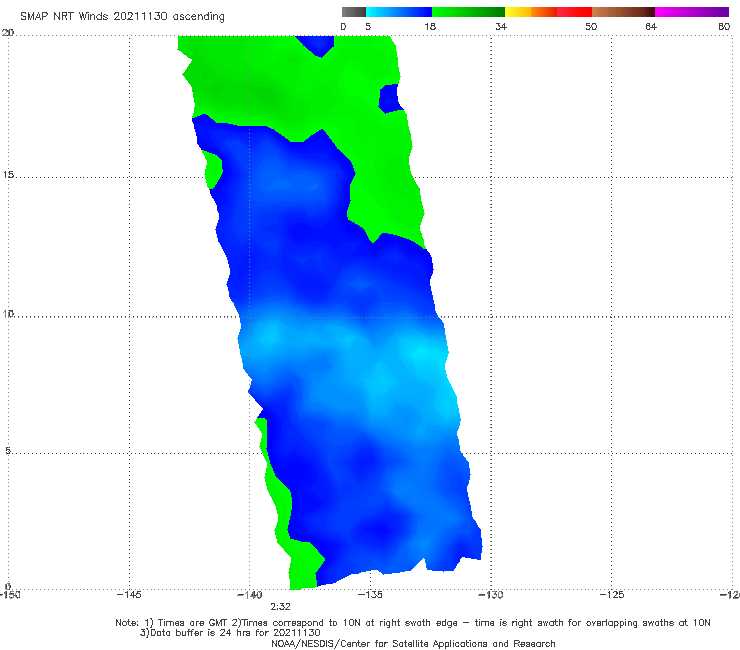Viewport: 740px width, 650px height.
Task: Click the small blue patch at swath top
Action: [317, 45]
